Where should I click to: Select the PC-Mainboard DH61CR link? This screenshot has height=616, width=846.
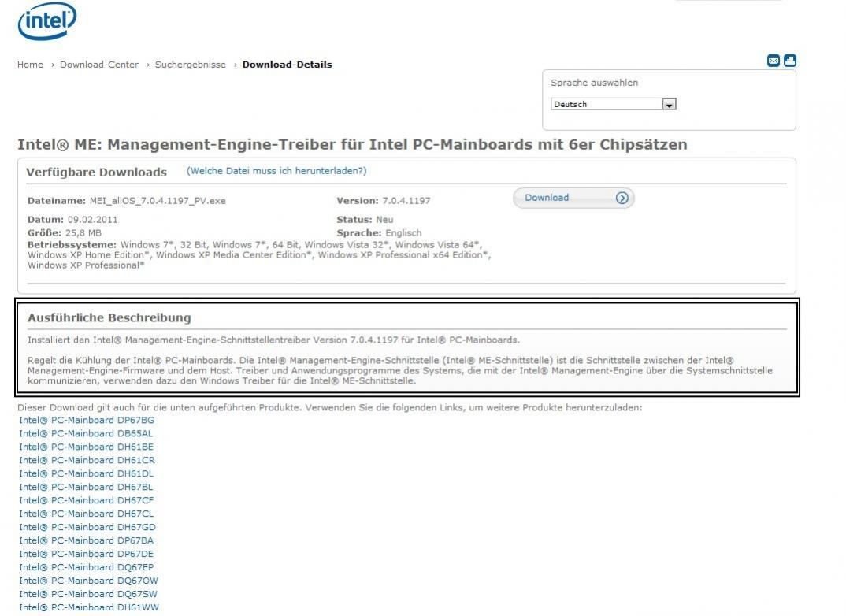coord(87,460)
